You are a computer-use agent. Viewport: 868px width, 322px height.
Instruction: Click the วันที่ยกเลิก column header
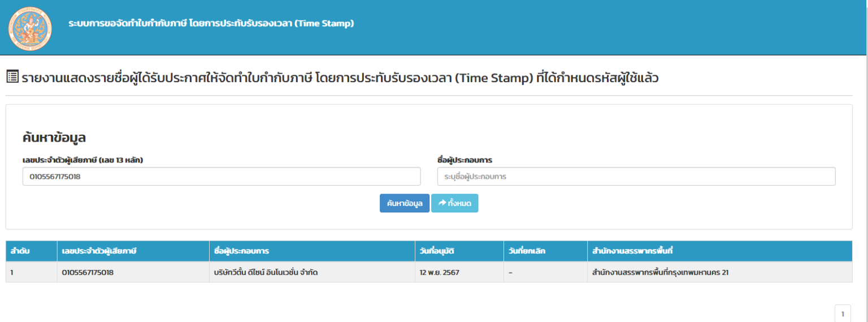pyautogui.click(x=527, y=251)
